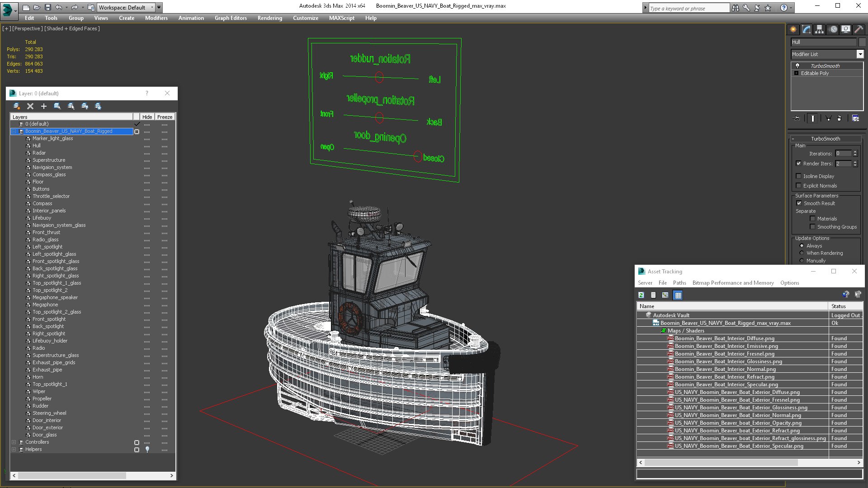The height and width of the screenshot is (488, 868).
Task: Switch Asset Tracking to table view icon
Action: (x=678, y=295)
